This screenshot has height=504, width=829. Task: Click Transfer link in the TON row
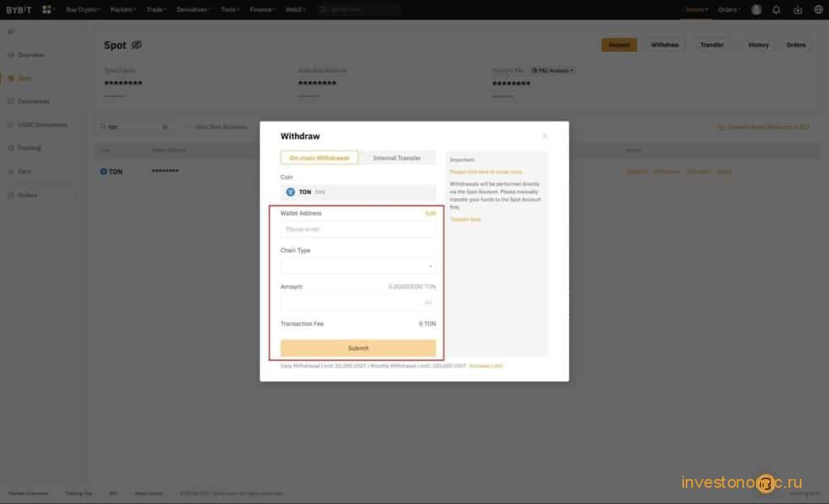[x=698, y=172]
